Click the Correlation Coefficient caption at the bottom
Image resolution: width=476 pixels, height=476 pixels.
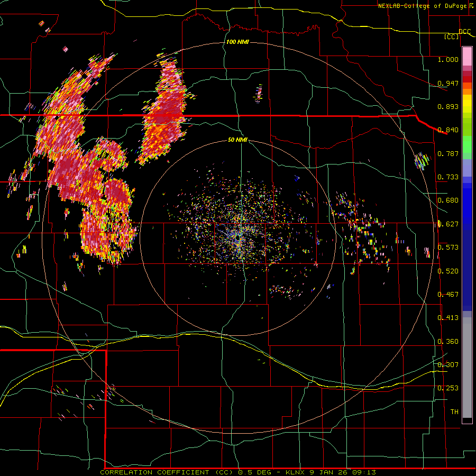[238, 472]
